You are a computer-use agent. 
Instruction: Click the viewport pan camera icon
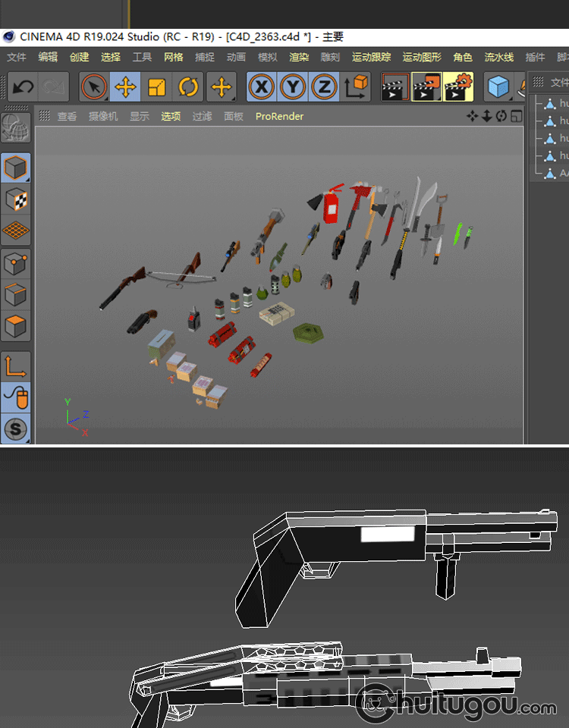(x=472, y=116)
